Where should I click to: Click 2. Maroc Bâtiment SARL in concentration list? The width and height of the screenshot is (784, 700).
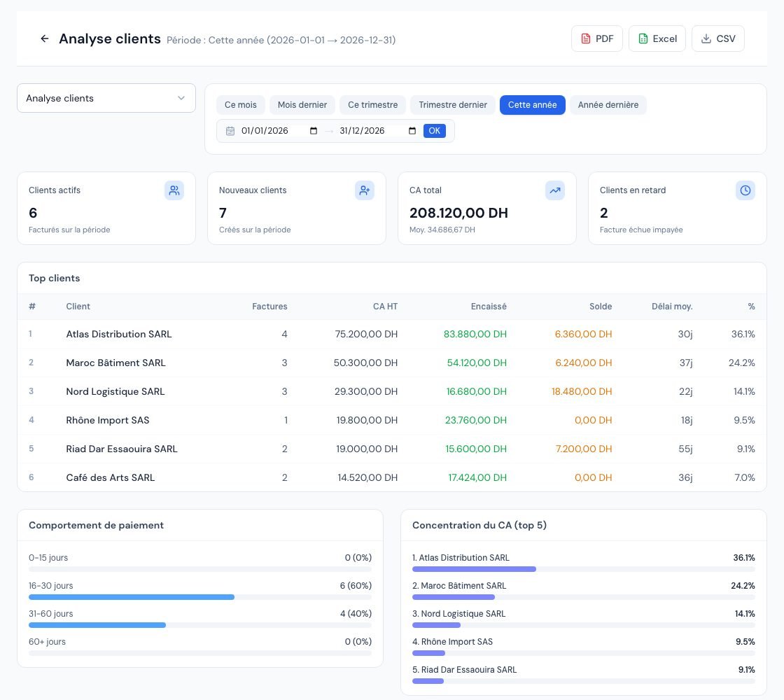point(459,585)
